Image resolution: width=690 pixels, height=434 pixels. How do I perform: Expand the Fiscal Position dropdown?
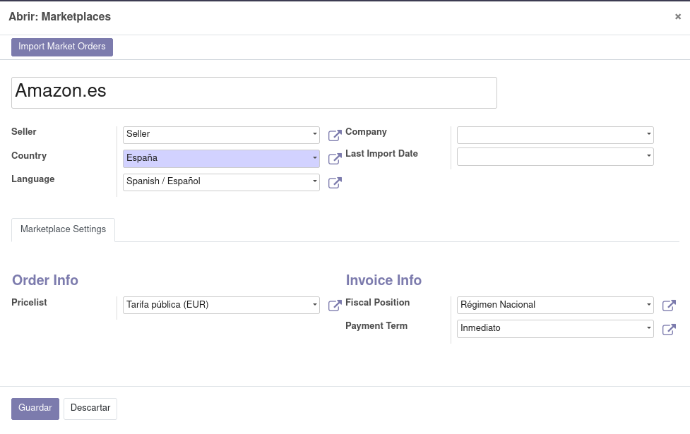coord(648,305)
